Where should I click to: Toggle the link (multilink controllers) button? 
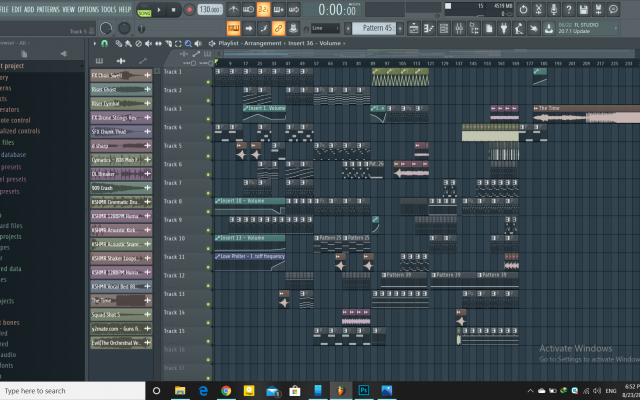click(278, 29)
